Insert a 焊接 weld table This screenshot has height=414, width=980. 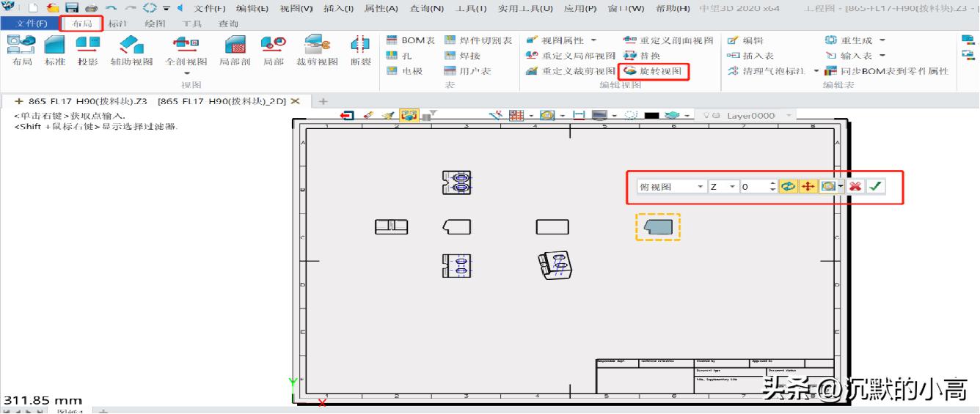point(462,56)
